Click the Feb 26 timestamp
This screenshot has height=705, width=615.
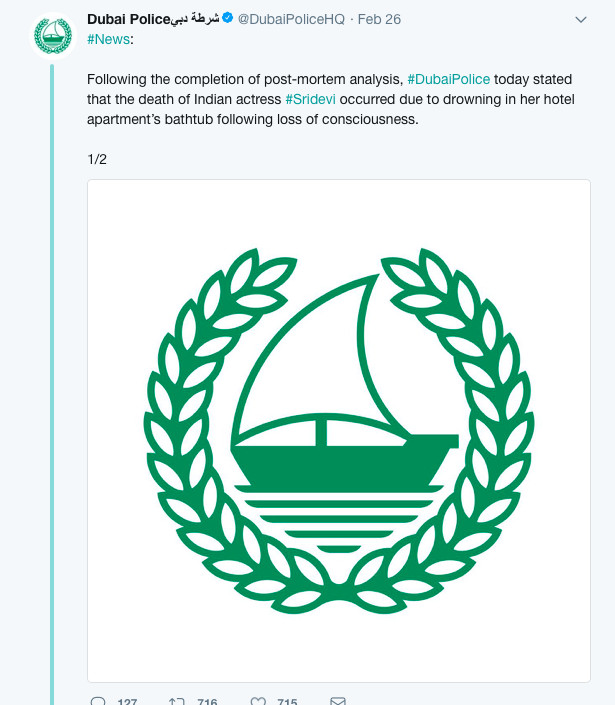click(379, 19)
